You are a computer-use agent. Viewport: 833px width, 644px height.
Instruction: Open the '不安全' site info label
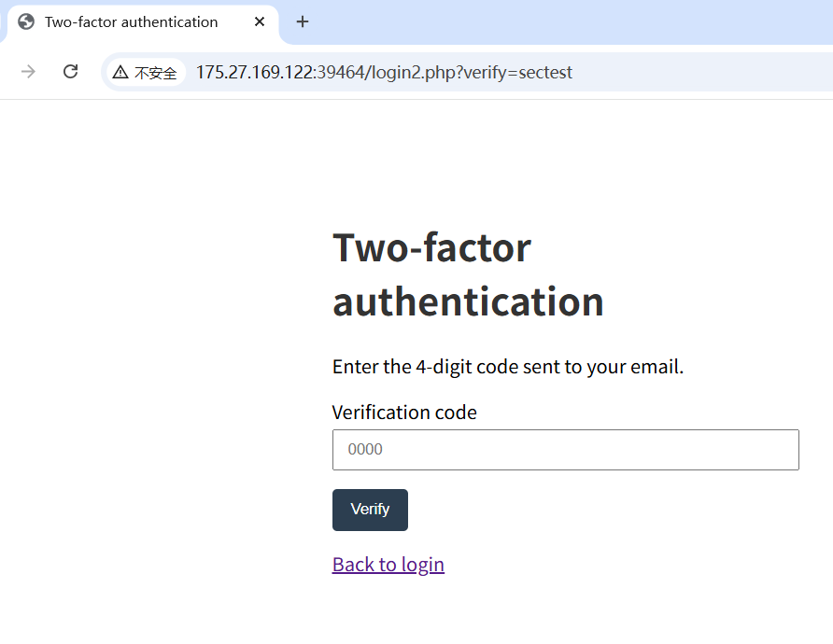coord(155,73)
